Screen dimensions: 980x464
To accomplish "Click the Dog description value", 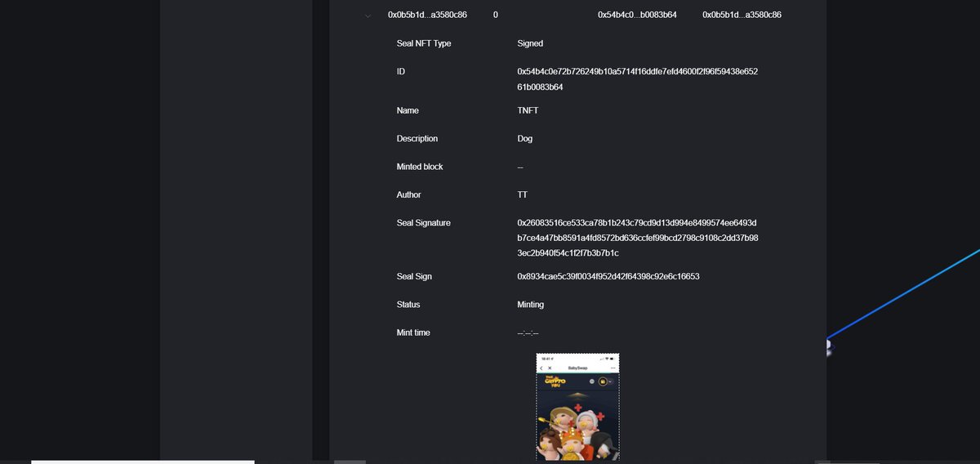I will point(524,139).
